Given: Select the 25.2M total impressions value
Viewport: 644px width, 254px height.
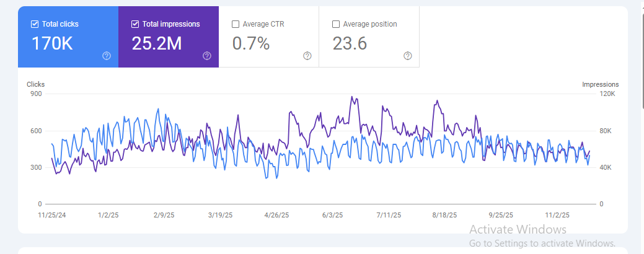Looking at the screenshot, I should [157, 43].
